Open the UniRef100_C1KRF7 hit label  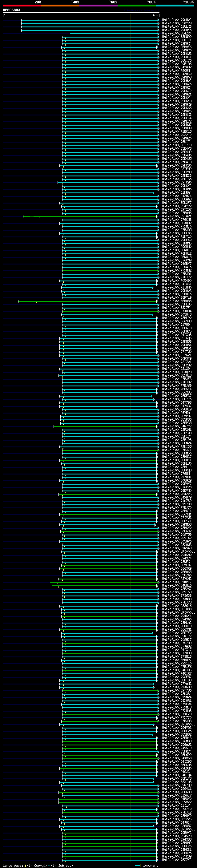[176, 582]
